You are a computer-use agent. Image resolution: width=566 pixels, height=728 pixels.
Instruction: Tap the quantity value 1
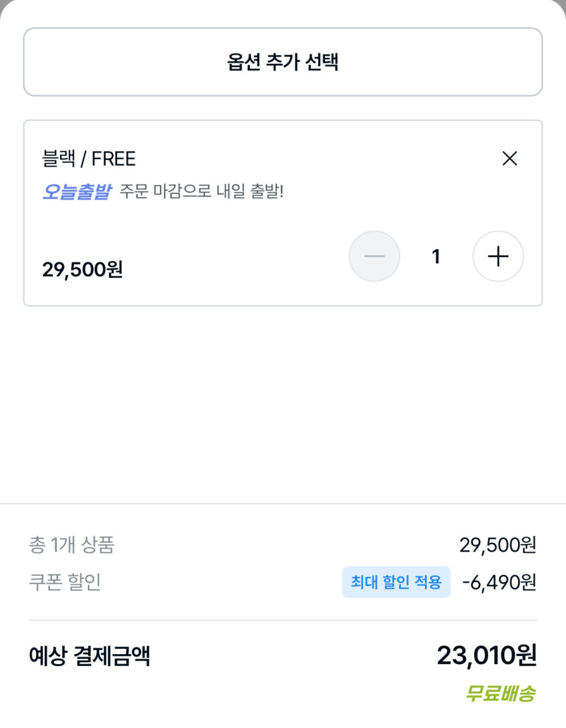(x=436, y=257)
